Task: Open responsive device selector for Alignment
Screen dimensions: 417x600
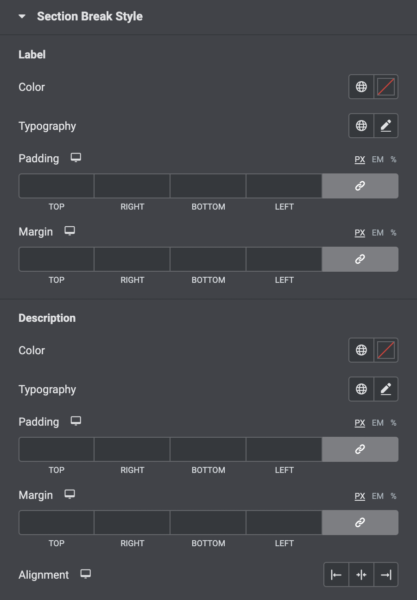Action: (86, 574)
